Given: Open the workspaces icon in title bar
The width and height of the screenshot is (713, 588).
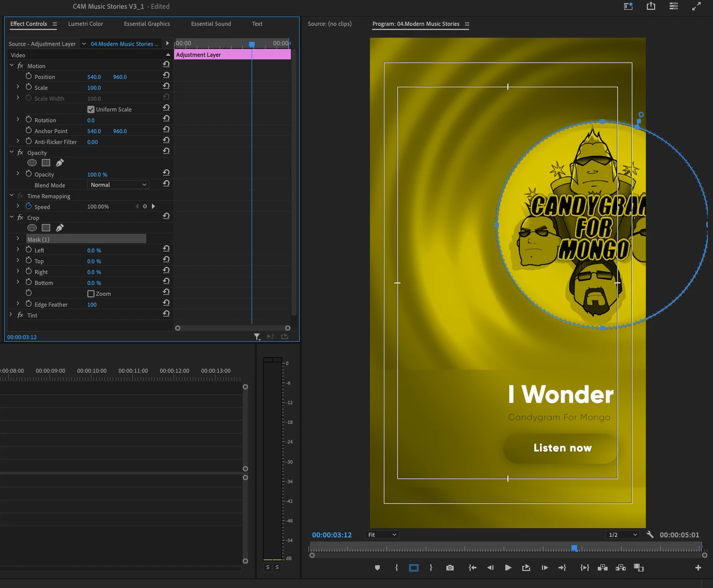Looking at the screenshot, I should tap(628, 6).
